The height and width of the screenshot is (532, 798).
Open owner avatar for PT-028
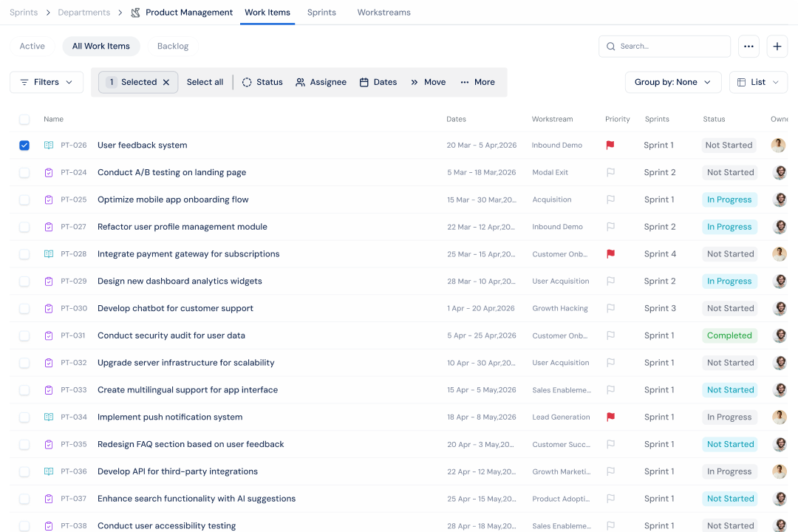pos(780,254)
